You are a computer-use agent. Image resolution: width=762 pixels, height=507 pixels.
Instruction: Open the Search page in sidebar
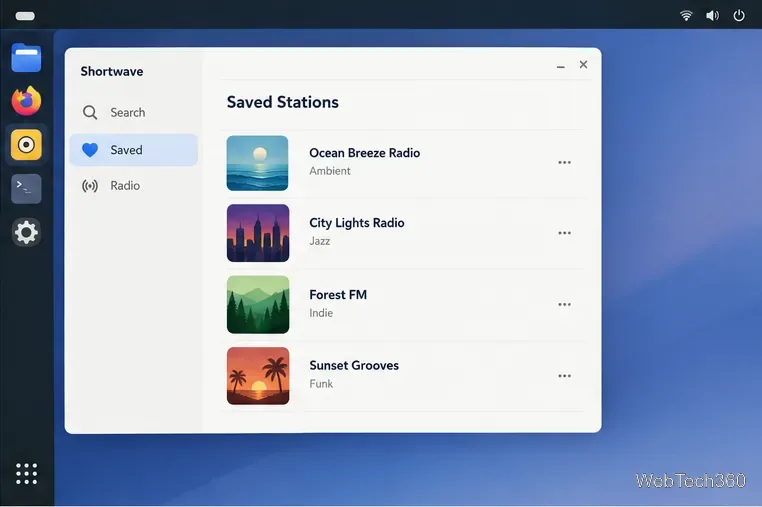[133, 112]
